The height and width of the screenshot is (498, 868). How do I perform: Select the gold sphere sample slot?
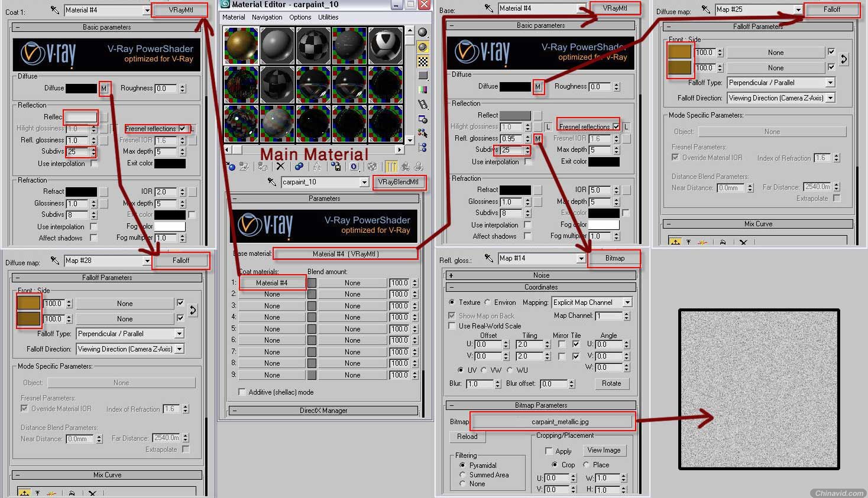click(241, 45)
